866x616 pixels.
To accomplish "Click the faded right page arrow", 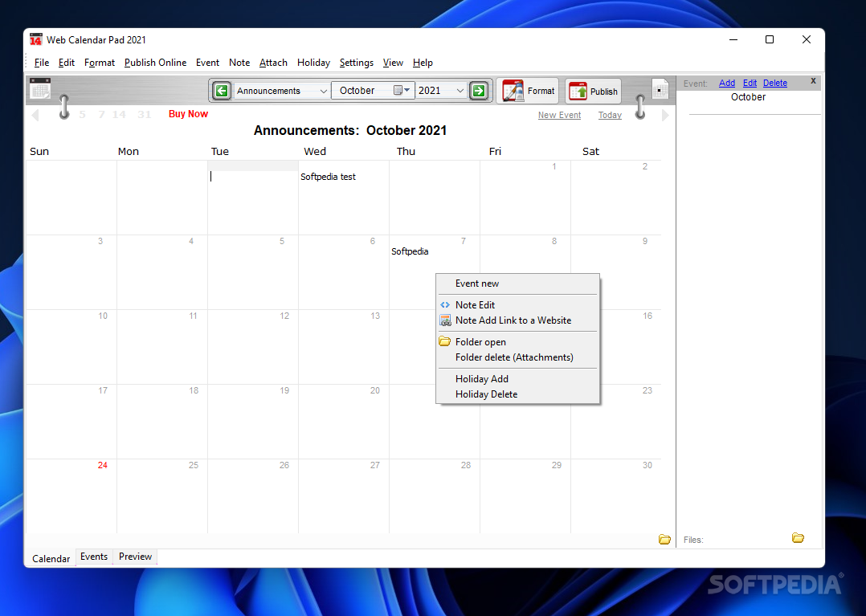I will (x=665, y=115).
